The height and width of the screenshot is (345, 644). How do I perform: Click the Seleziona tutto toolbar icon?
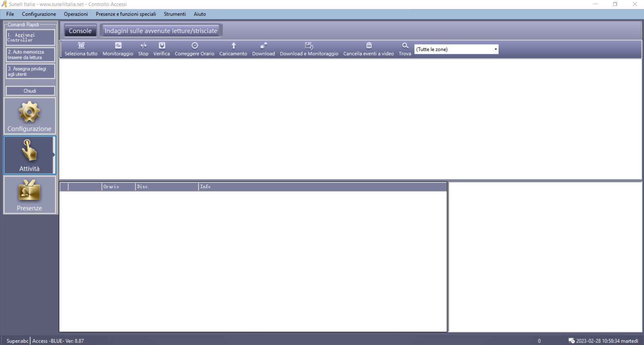(x=81, y=45)
